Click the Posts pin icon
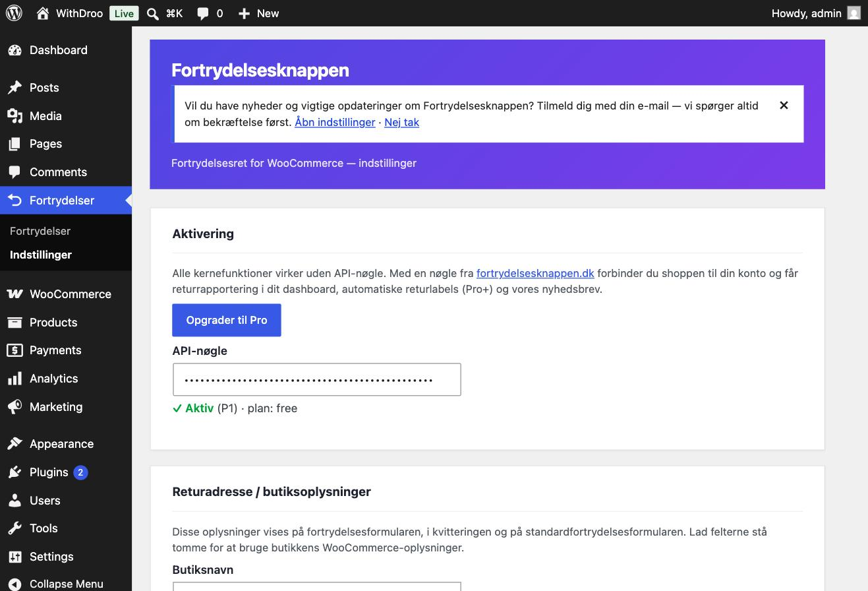Viewport: 868px width, 591px height. tap(14, 88)
